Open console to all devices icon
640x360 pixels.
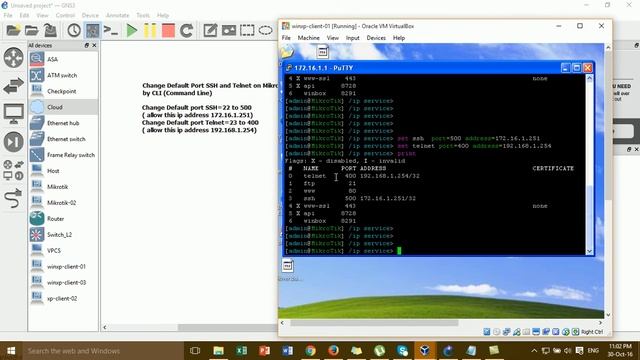pos(111,30)
